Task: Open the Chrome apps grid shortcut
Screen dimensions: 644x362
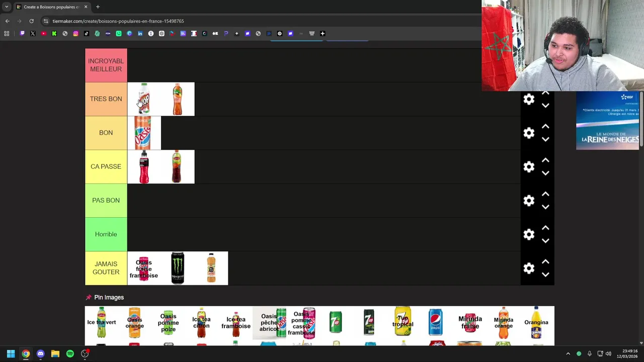Action: point(7,34)
